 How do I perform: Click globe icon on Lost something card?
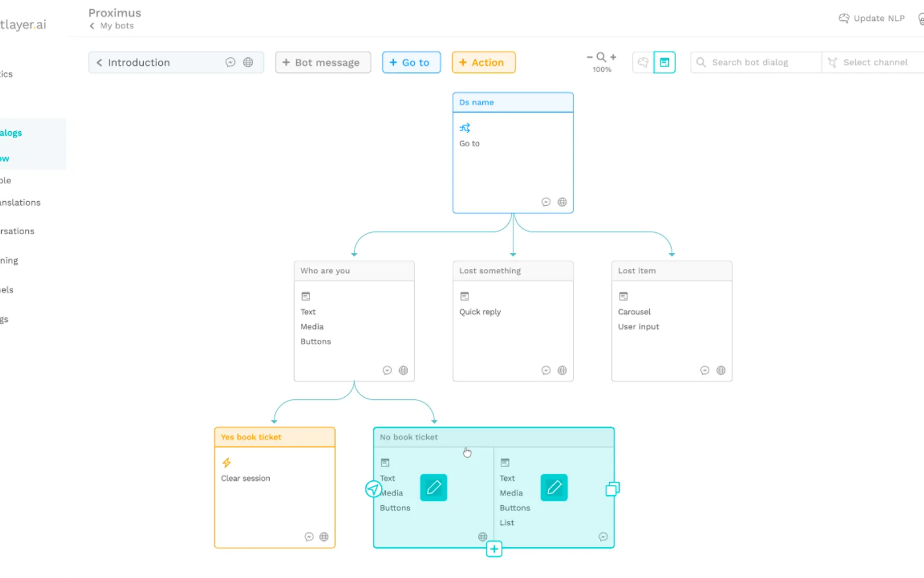point(562,370)
